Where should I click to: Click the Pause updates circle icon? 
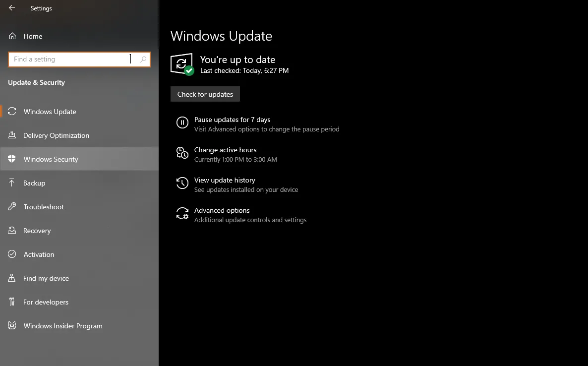tap(182, 122)
